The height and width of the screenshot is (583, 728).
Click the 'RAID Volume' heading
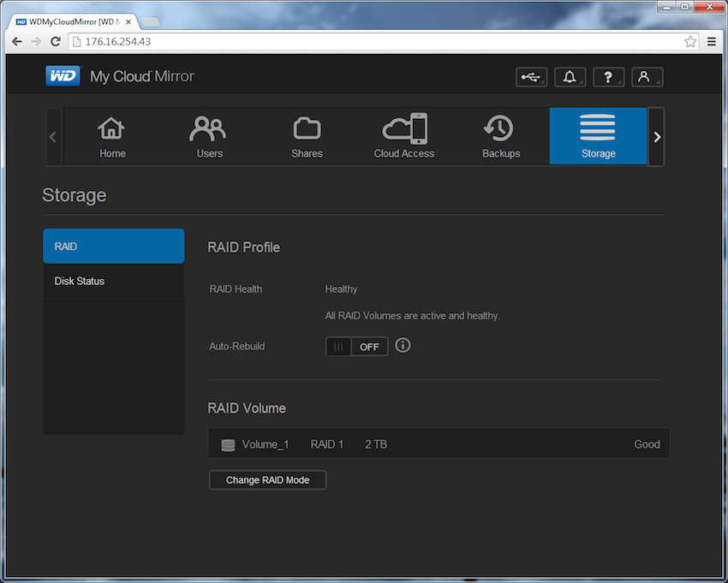[x=247, y=408]
